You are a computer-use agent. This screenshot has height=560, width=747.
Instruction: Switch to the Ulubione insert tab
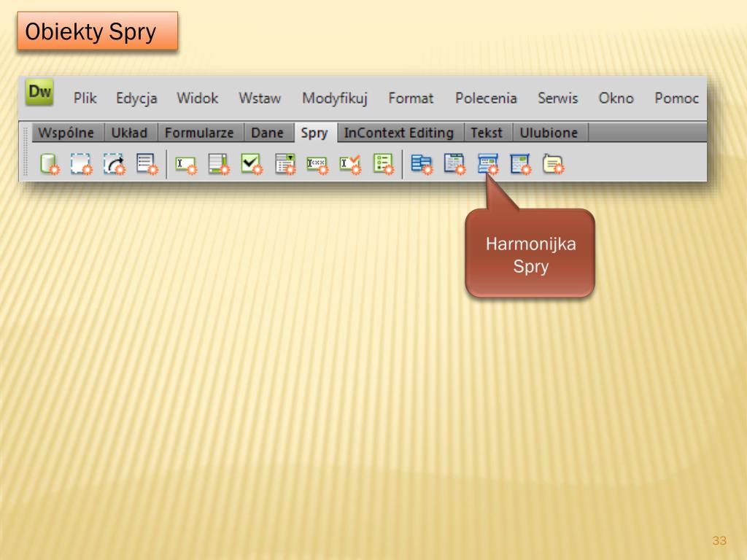pyautogui.click(x=549, y=133)
